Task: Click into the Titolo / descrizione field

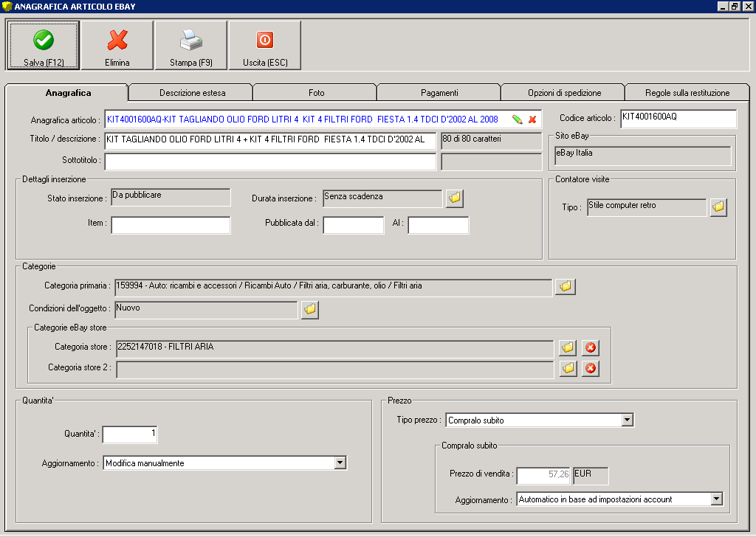Action: (x=270, y=140)
